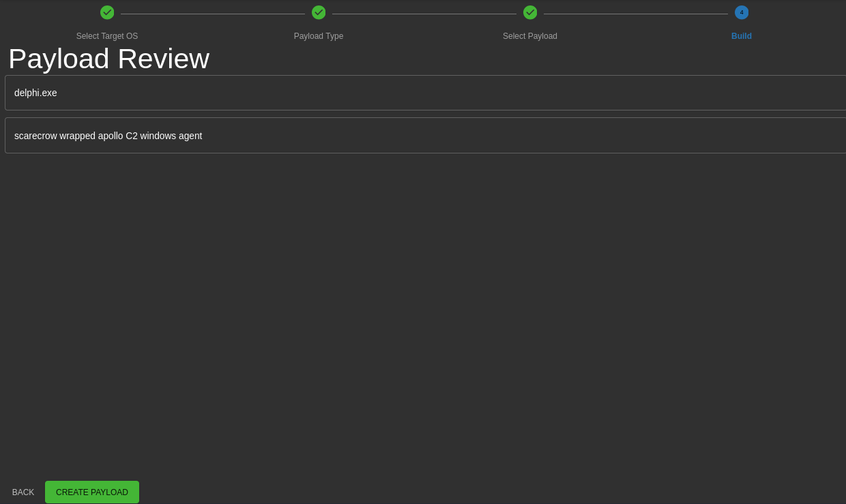
Task: Focus the delphi.exe filename field
Action: 425,93
